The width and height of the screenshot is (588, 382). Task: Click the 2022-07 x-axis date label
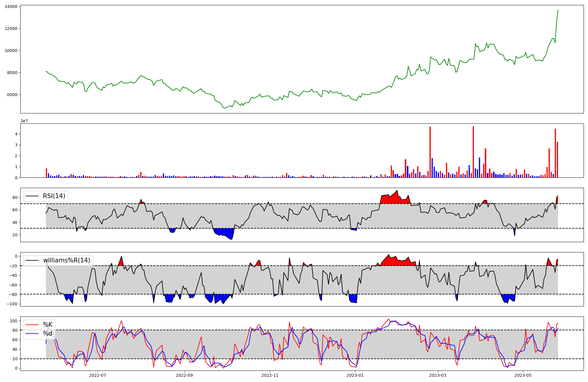(x=97, y=375)
